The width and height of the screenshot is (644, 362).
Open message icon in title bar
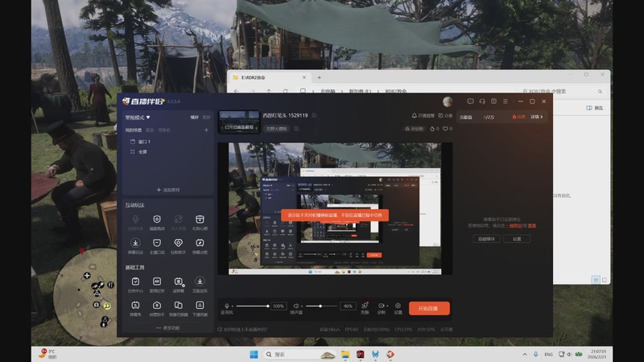(x=470, y=101)
